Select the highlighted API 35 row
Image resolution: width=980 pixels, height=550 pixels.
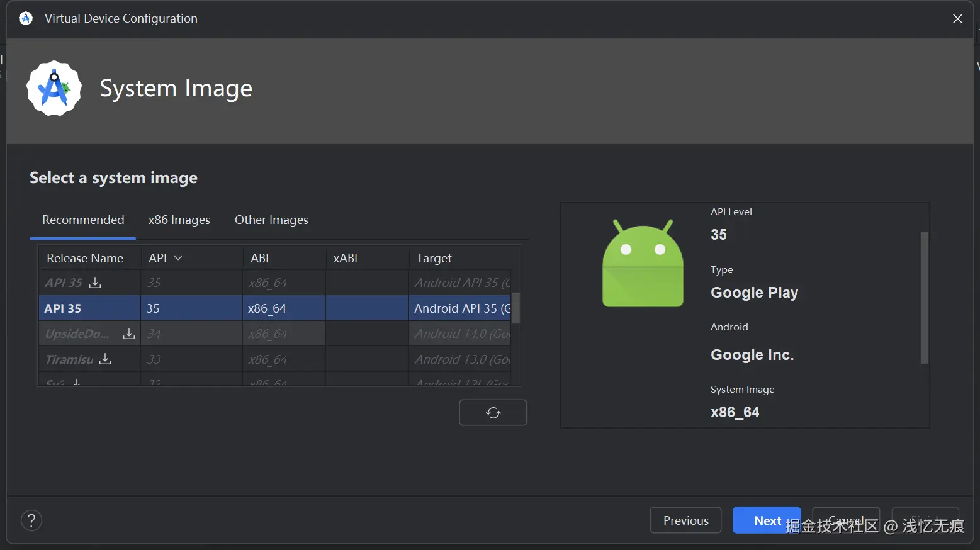tap(189, 308)
